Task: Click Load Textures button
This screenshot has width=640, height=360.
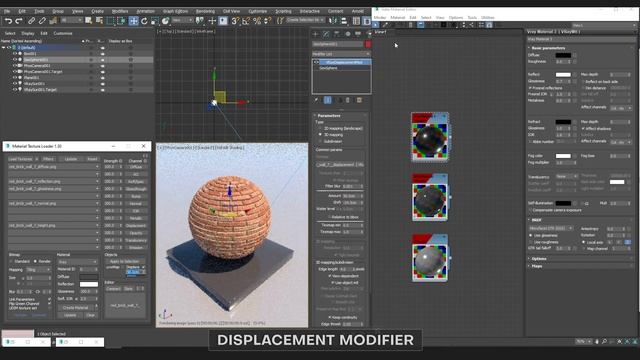Action: (20, 159)
